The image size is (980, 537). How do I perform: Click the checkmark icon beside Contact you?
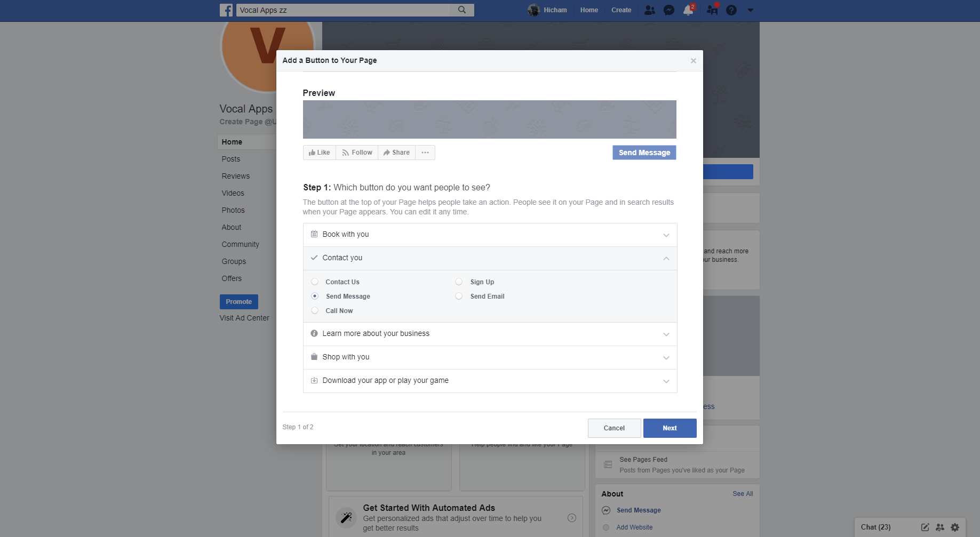[x=314, y=258]
